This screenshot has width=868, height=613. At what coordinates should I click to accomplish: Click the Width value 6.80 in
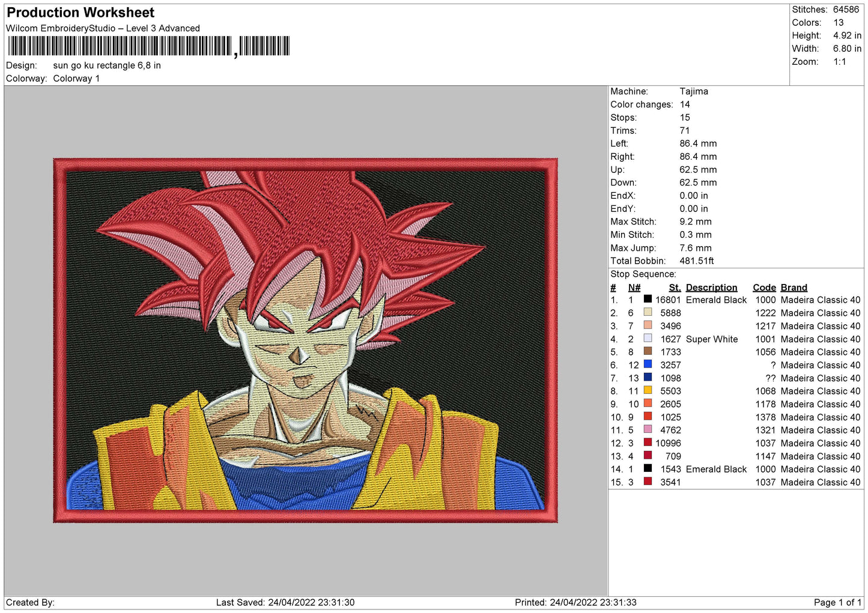click(847, 49)
